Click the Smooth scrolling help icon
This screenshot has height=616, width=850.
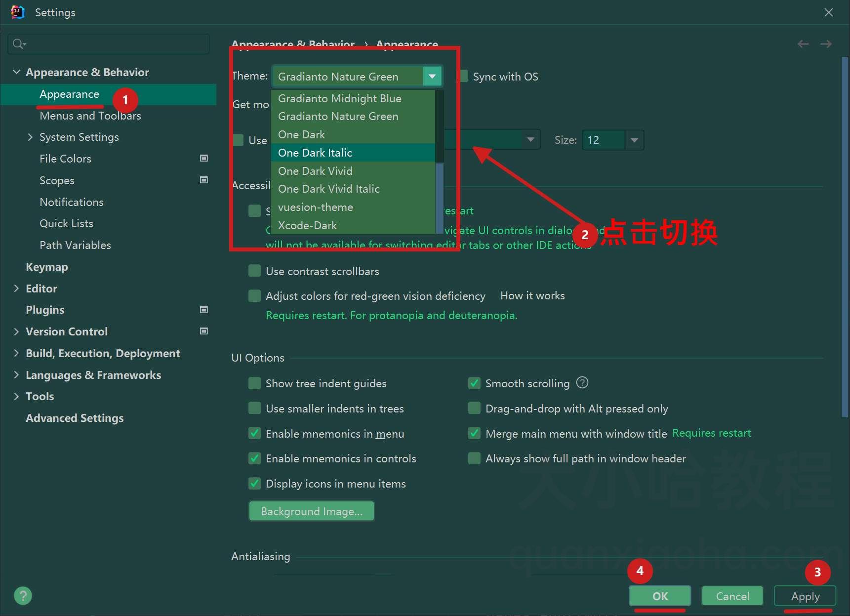(x=582, y=383)
